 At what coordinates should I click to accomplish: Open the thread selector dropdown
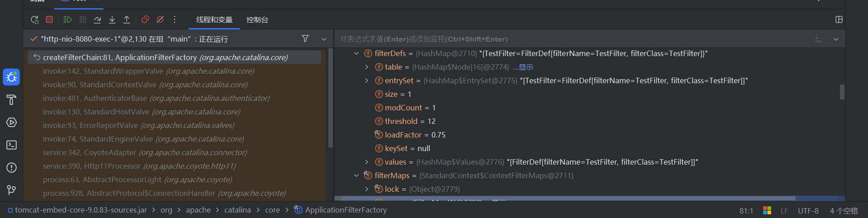point(324,39)
